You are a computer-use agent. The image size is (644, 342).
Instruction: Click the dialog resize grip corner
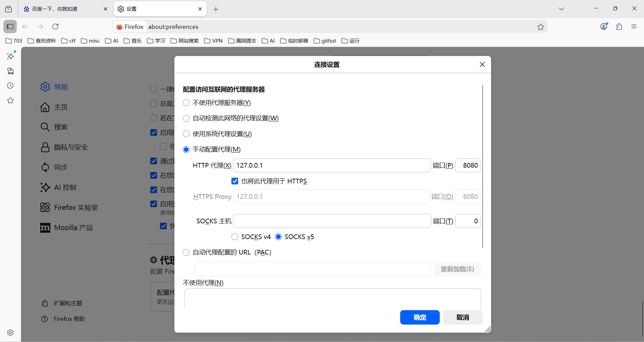488,330
